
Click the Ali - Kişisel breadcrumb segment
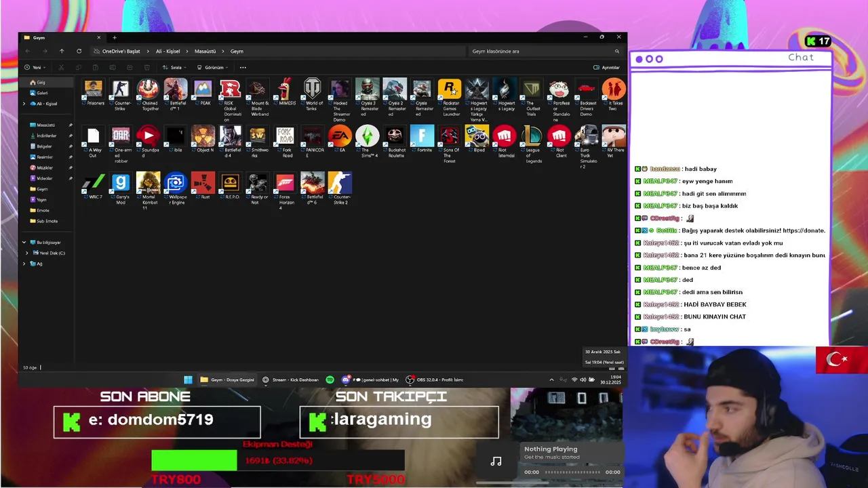(168, 51)
